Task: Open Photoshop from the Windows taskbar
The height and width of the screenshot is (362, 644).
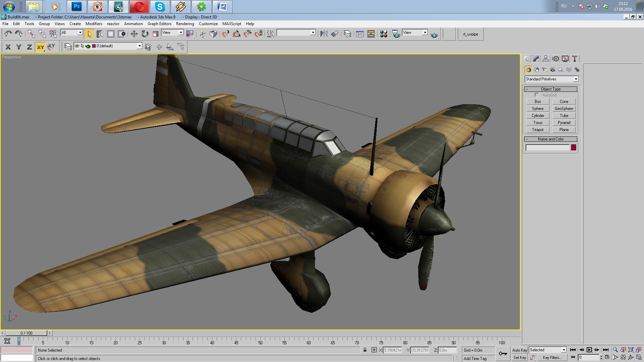Action: 77,6
